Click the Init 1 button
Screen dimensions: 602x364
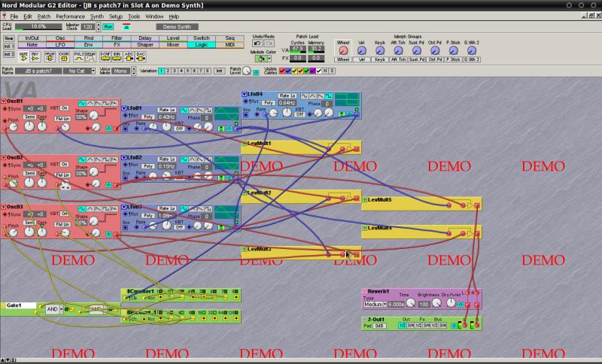tap(9, 47)
